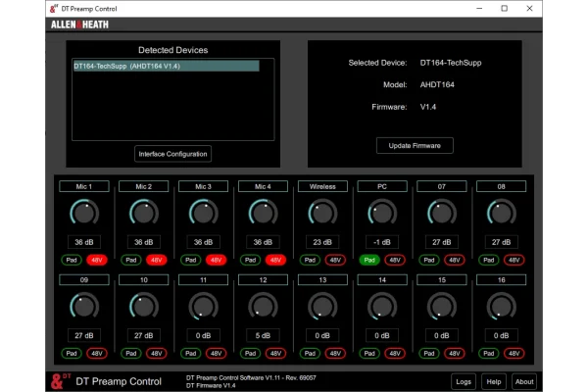The image size is (588, 392).
Task: Enable 48V on Wireless channel
Action: [335, 260]
